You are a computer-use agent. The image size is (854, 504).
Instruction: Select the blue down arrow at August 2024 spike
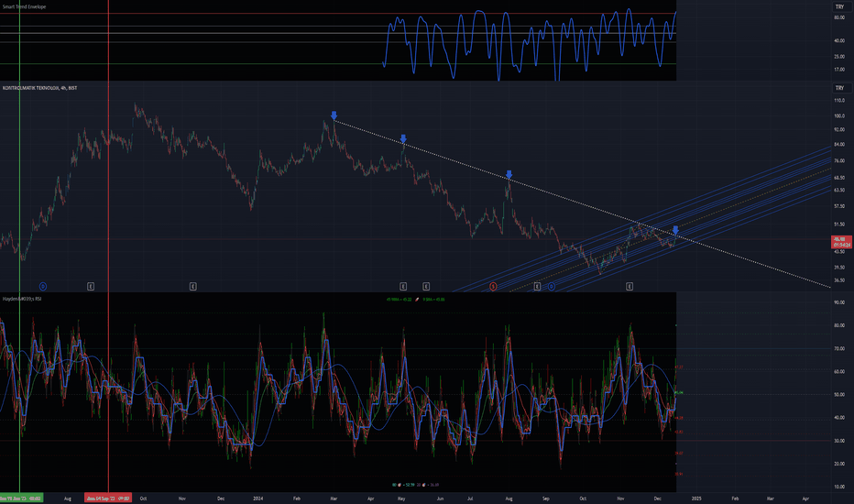point(509,174)
